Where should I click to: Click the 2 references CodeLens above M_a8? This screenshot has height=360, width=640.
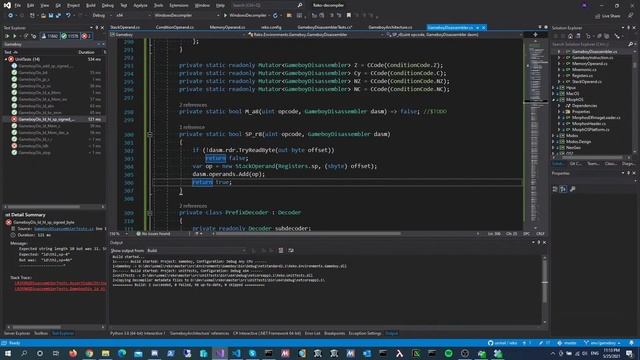pyautogui.click(x=193, y=105)
